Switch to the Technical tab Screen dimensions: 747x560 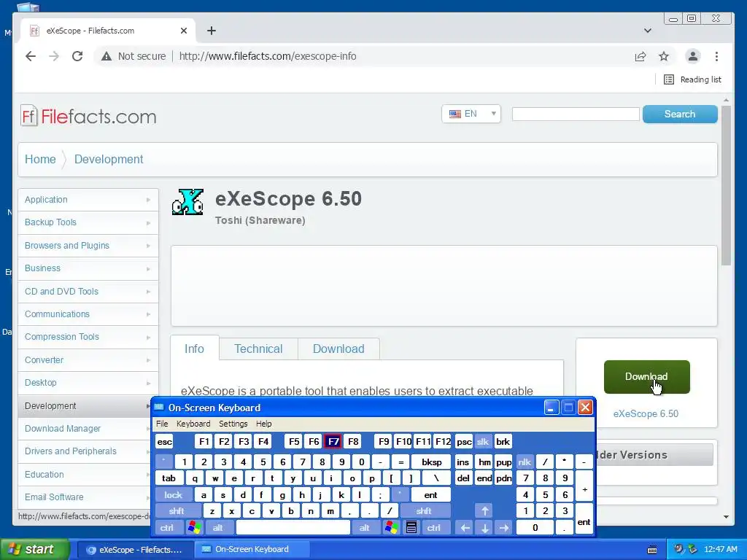click(x=258, y=349)
